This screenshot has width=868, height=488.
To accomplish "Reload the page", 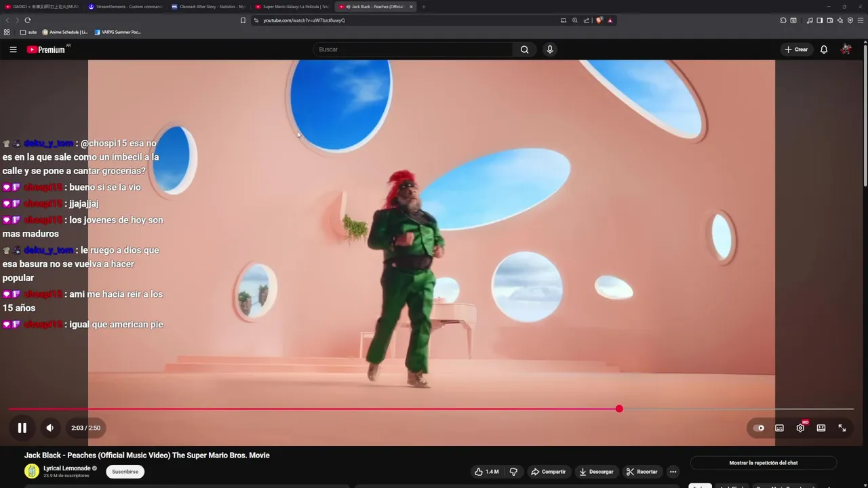I will (27, 20).
